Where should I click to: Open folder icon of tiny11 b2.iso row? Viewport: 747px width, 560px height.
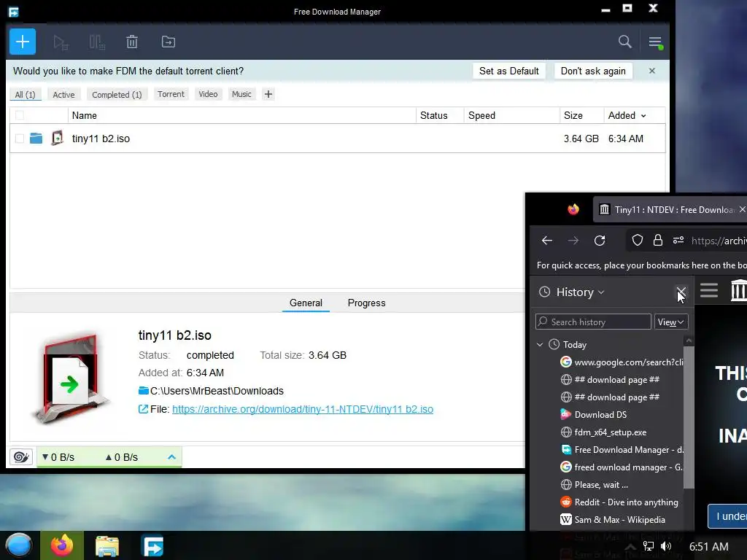36,139
